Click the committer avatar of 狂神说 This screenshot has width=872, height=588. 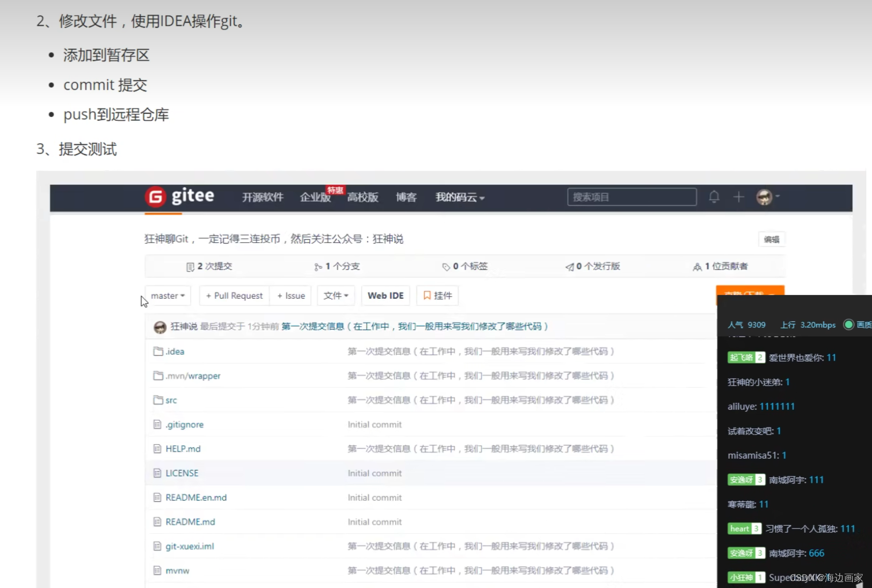(160, 327)
